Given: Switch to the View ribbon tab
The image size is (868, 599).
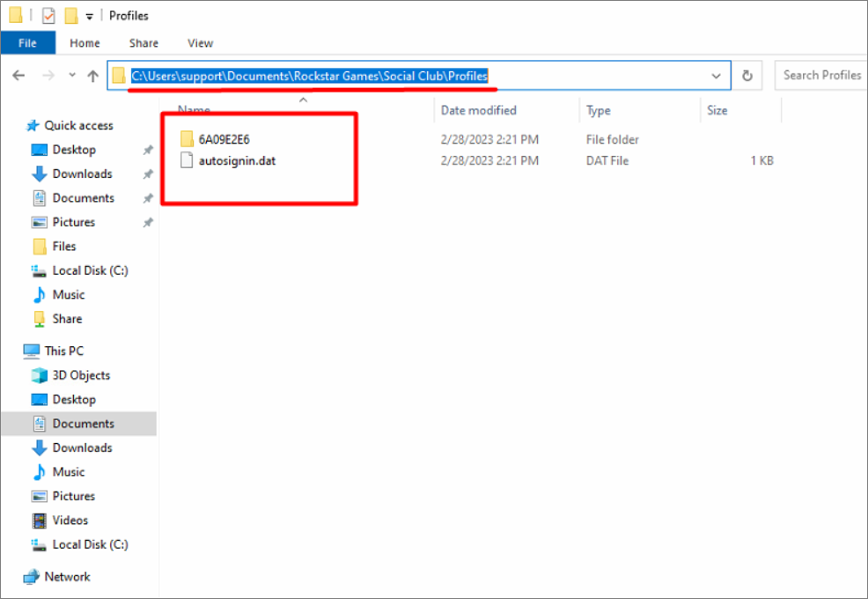Looking at the screenshot, I should [x=200, y=43].
